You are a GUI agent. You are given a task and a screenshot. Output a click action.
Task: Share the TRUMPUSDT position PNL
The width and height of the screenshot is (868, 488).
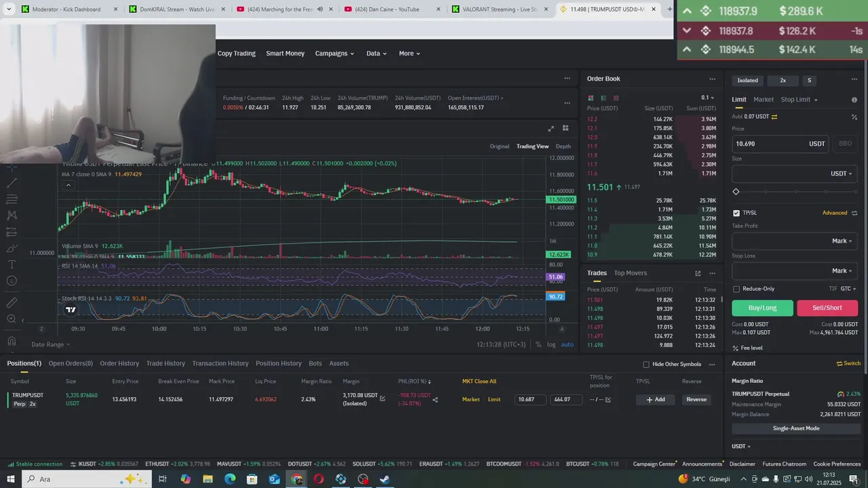(x=435, y=400)
